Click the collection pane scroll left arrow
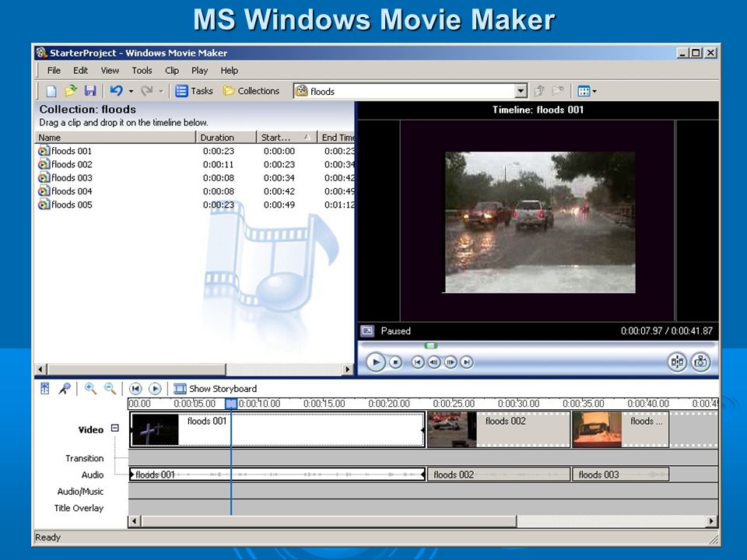 pyautogui.click(x=40, y=369)
